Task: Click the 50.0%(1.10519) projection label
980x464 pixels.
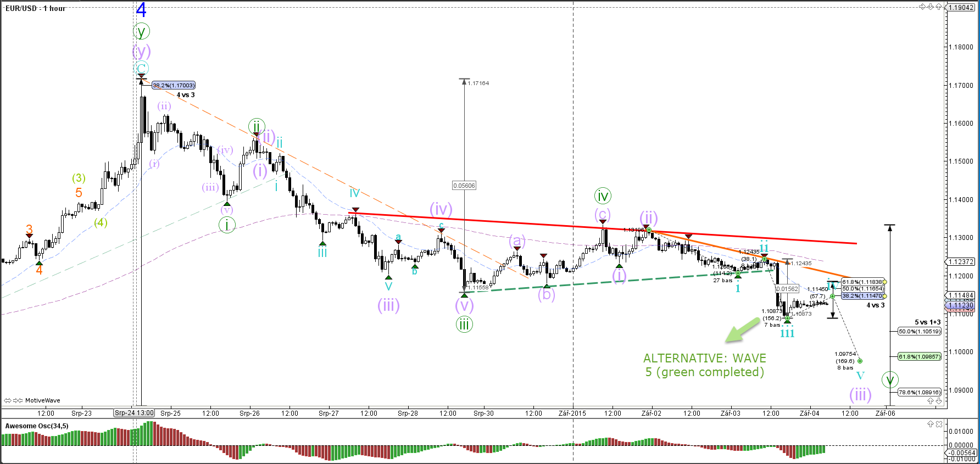Action: pos(920,331)
